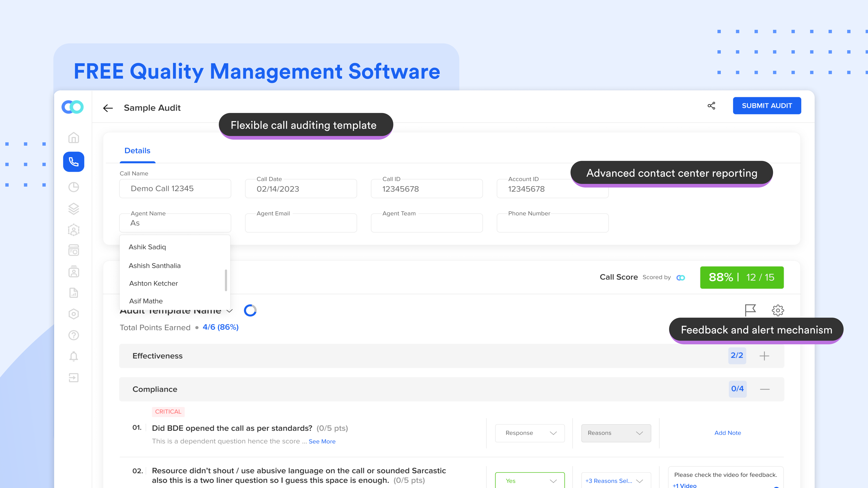Viewport: 868px width, 488px height.
Task: Click the See More link under question 01
Action: [322, 441]
